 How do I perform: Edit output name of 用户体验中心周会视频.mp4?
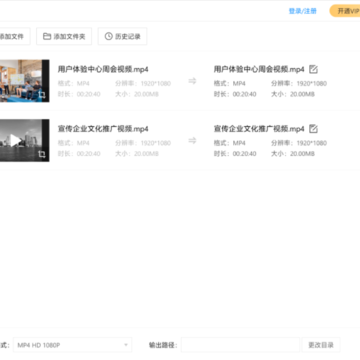[x=313, y=69]
